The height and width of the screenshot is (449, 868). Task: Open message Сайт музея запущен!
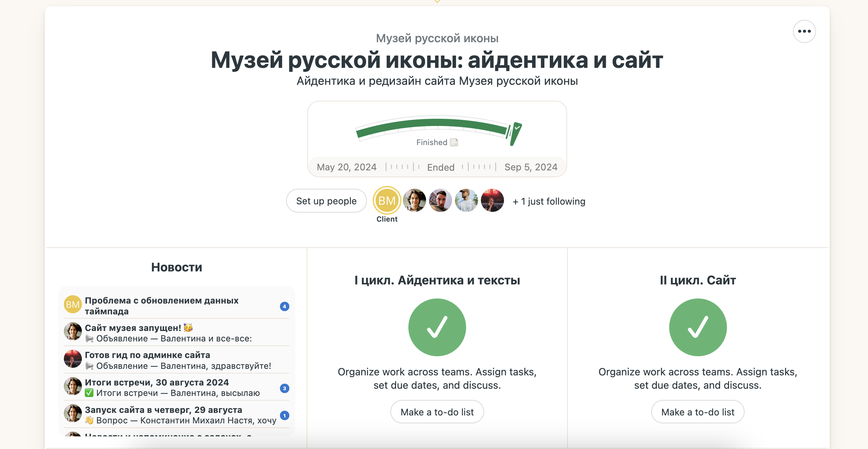coord(133,328)
